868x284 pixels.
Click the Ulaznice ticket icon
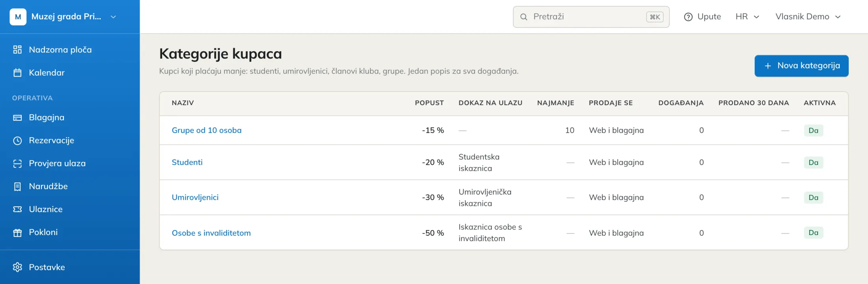[x=17, y=209]
